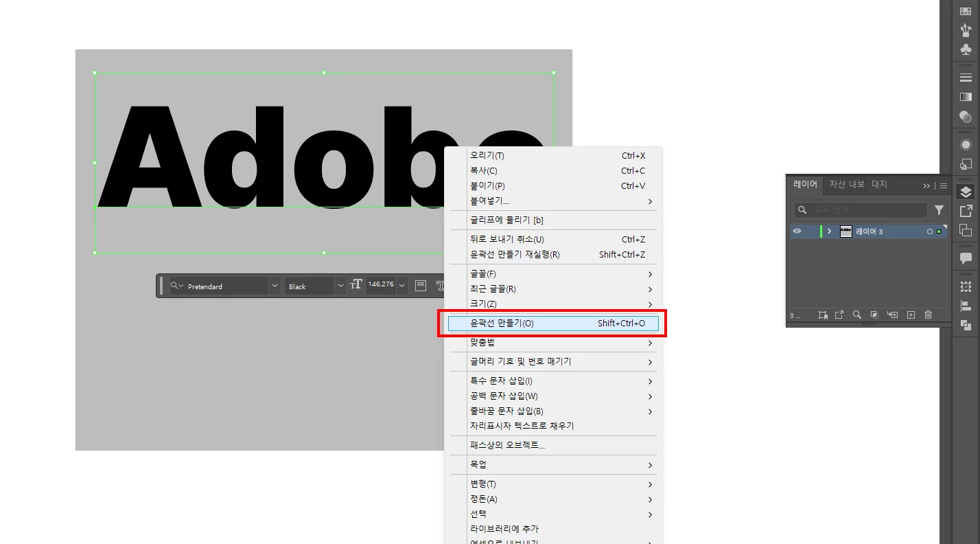Screen dimensions: 980x544
Task: Click the font size TT icon
Action: (355, 284)
